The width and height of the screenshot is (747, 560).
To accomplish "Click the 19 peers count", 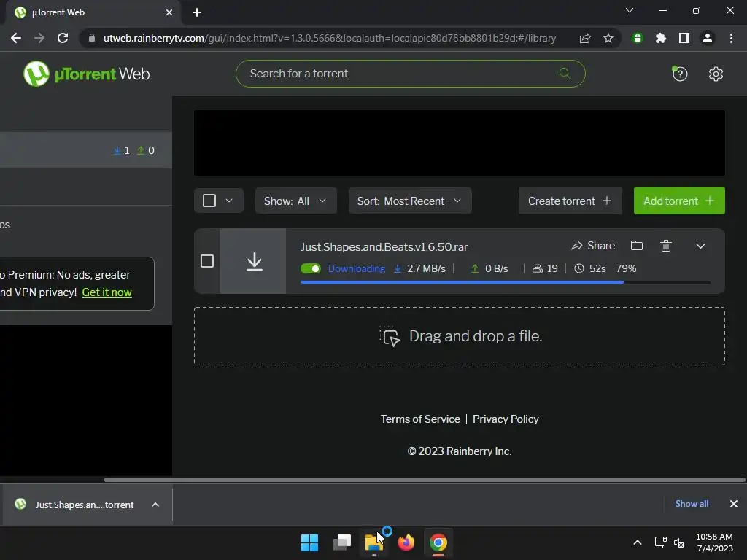I will 552,268.
